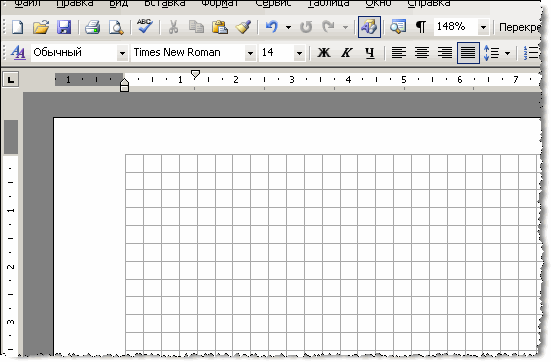Copy selection icon
This screenshot has height=362, width=551.
(196, 27)
